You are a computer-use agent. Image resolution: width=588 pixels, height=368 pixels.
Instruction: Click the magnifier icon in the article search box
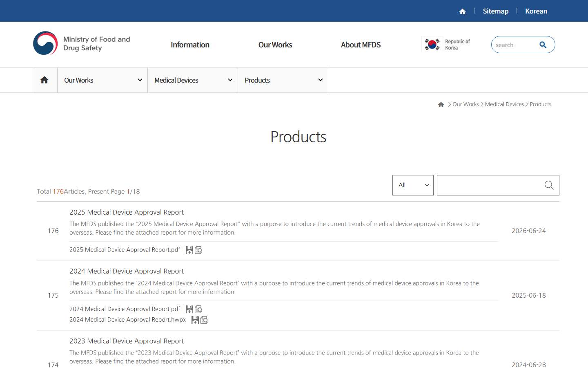[x=549, y=185]
